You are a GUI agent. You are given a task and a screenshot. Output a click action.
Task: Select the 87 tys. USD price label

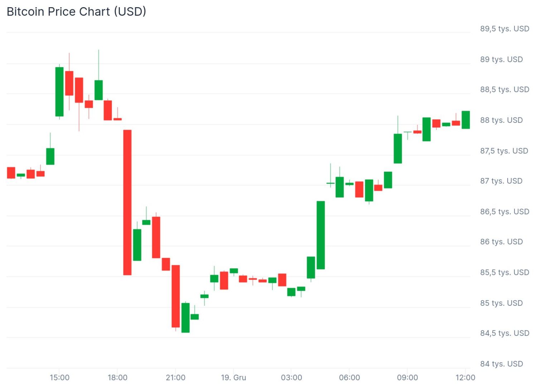(501, 181)
